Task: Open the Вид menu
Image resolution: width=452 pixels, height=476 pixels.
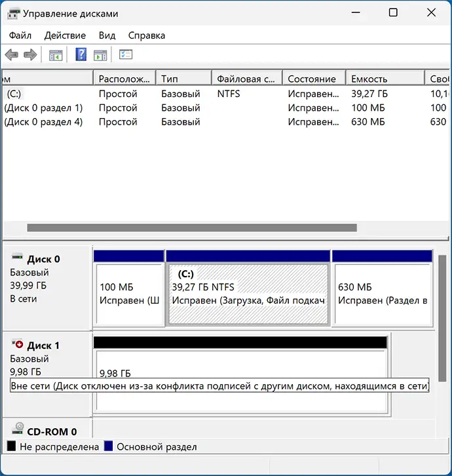Action: [x=107, y=35]
